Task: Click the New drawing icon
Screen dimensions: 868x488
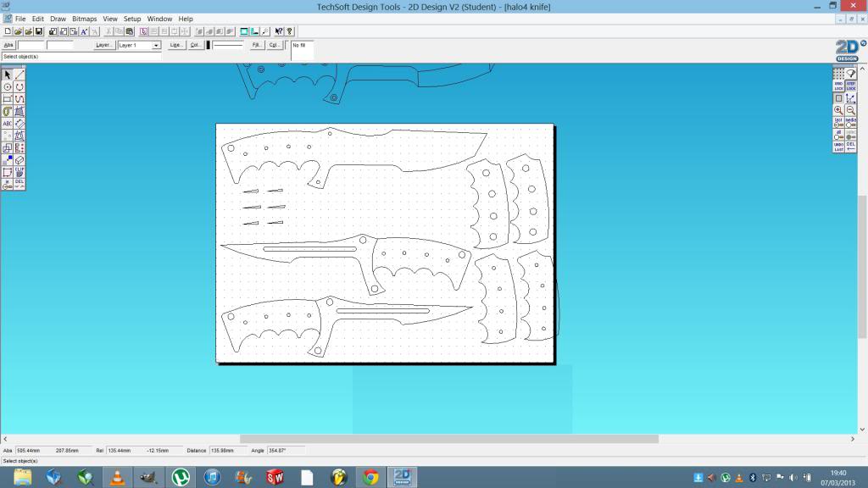Action: (8, 31)
